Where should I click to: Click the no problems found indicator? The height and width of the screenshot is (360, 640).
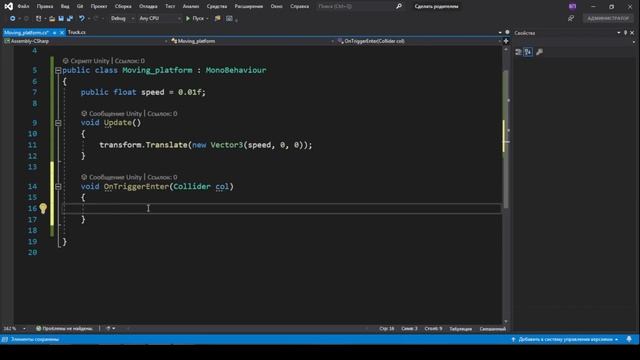[64, 329]
